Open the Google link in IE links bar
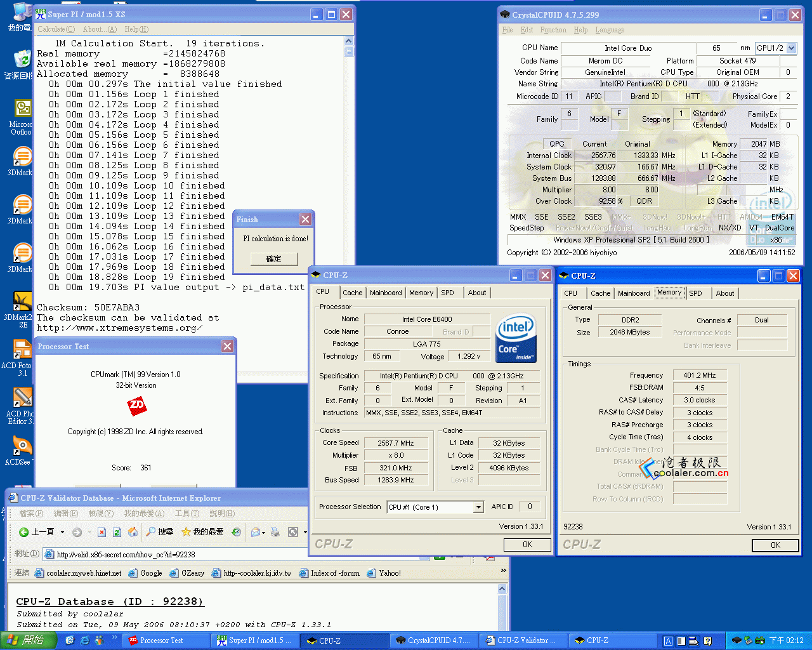 tap(145, 573)
